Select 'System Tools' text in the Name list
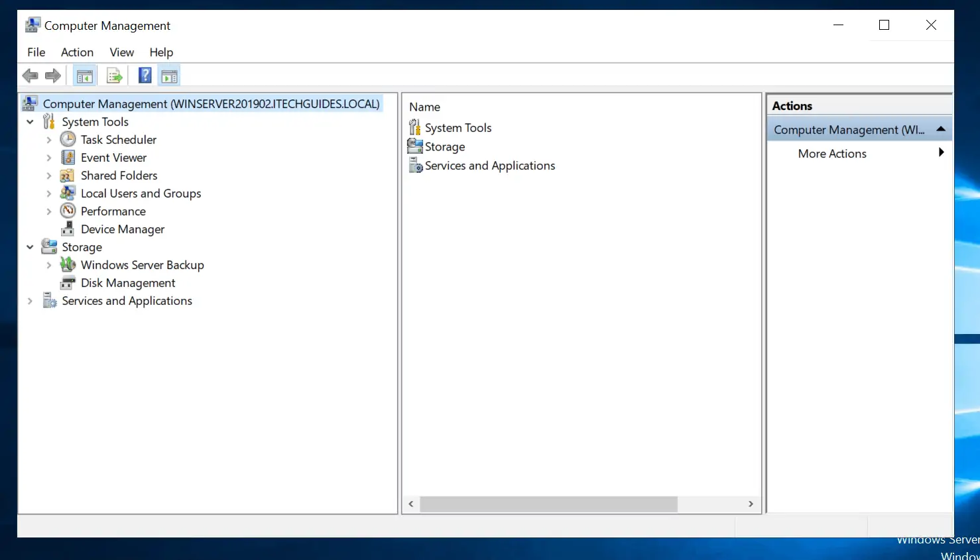Image resolution: width=980 pixels, height=560 pixels. (458, 128)
